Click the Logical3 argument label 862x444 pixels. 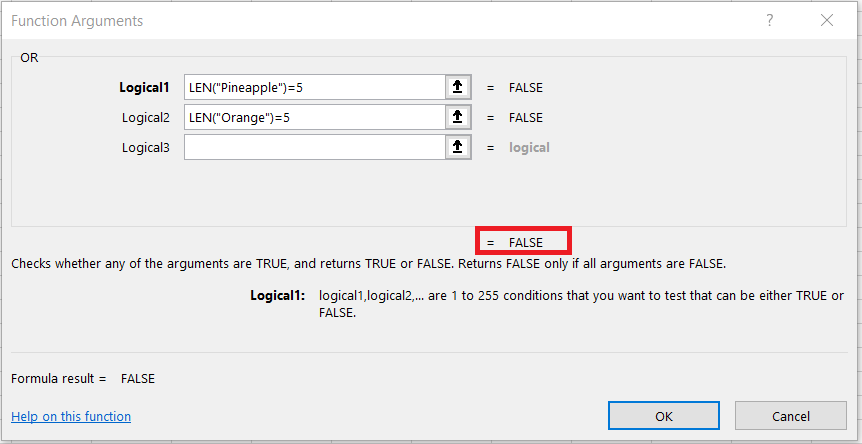[x=146, y=148]
